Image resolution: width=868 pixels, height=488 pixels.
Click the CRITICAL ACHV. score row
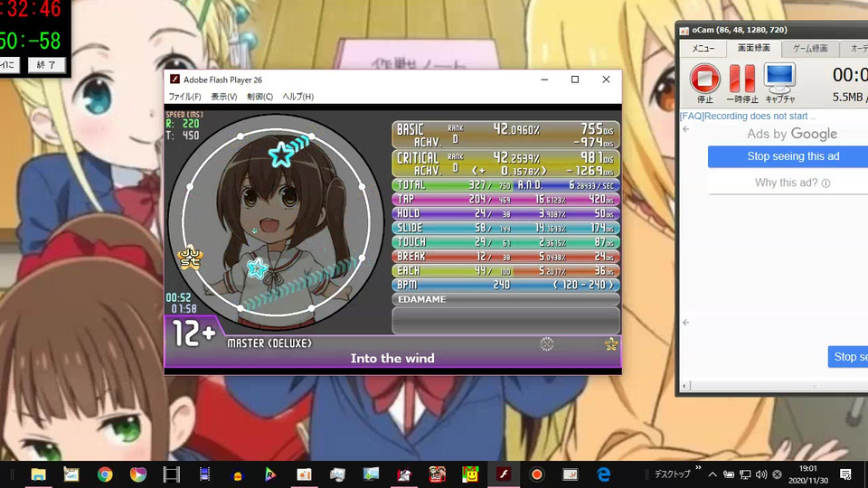505,164
